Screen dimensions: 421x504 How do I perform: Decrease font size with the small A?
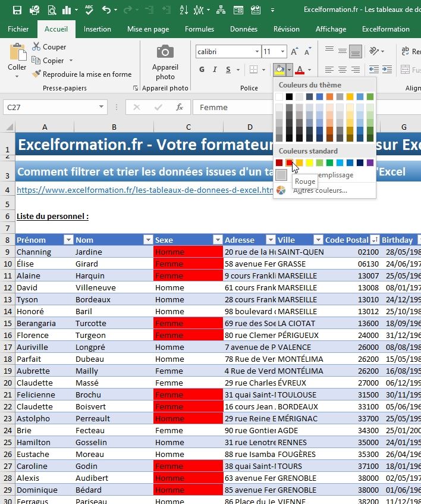tap(307, 51)
